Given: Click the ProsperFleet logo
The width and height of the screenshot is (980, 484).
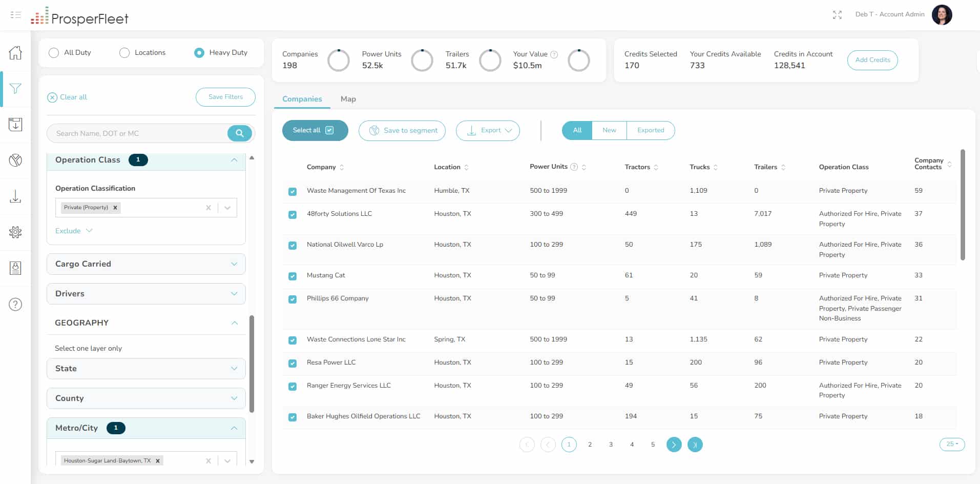Looking at the screenshot, I should point(79,16).
